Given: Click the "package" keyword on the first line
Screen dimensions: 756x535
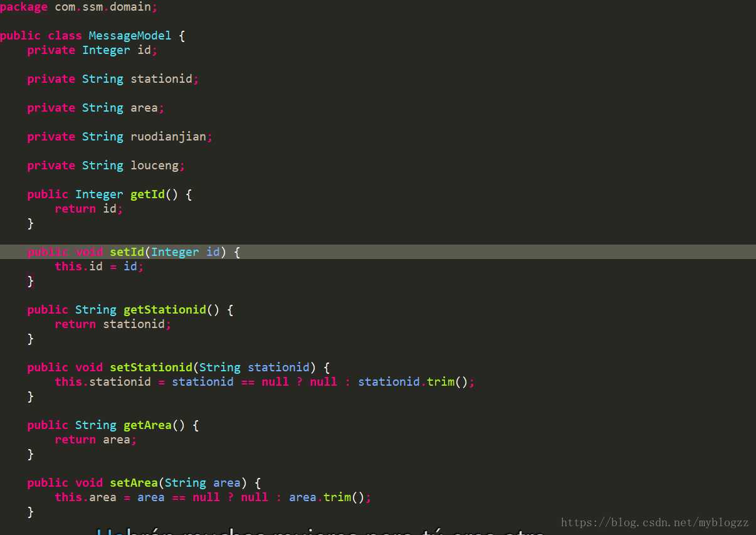Looking at the screenshot, I should point(24,7).
